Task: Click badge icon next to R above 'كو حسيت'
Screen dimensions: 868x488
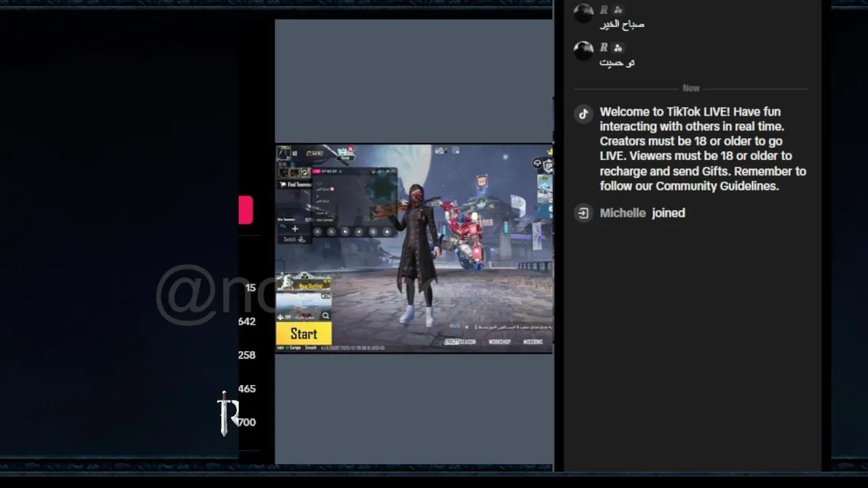Action: point(618,48)
